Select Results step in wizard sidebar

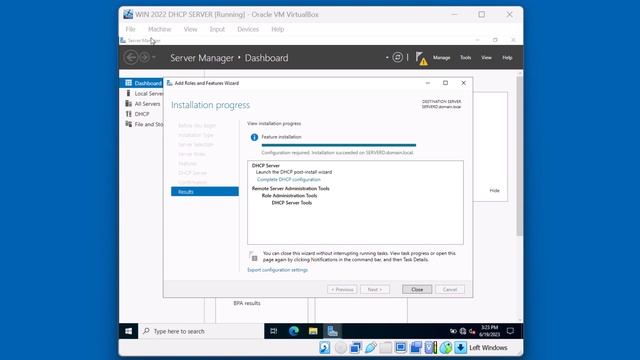[205, 191]
